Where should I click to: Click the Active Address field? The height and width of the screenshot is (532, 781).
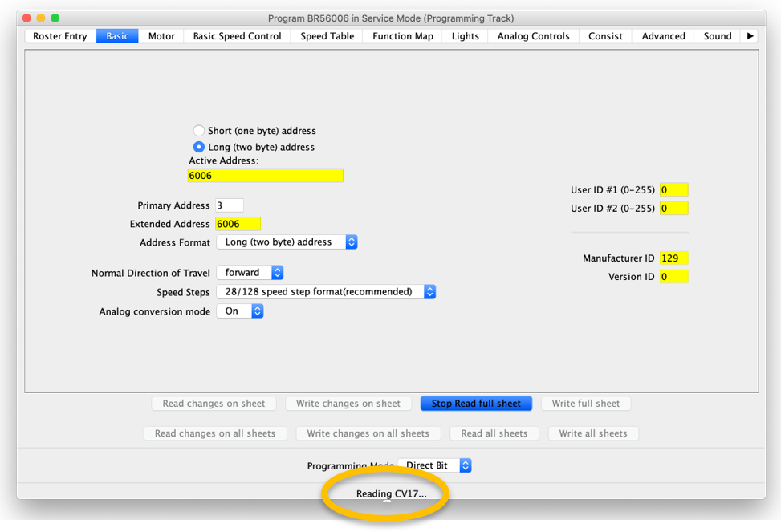coord(266,176)
